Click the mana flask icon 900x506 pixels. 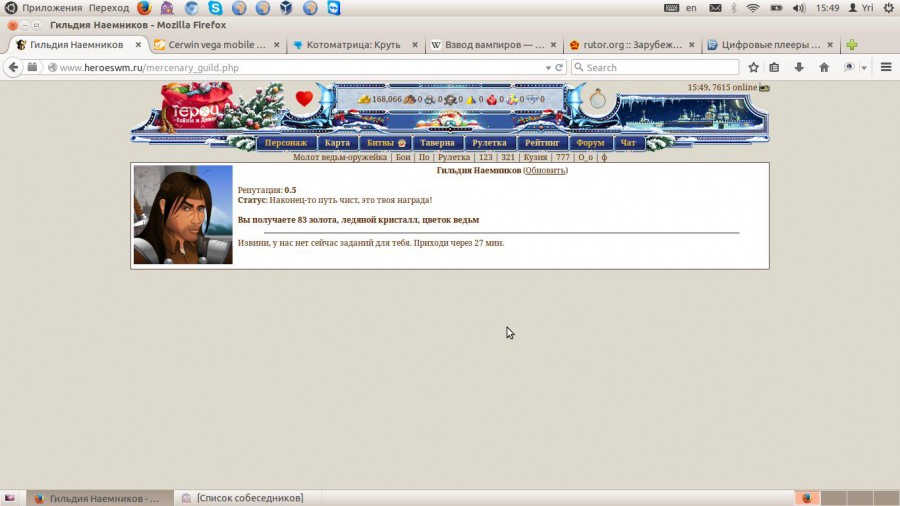[598, 99]
